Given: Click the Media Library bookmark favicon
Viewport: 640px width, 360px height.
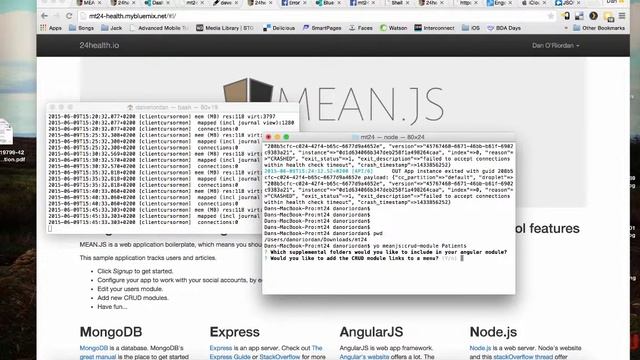Looking at the screenshot, I should pos(200,28).
